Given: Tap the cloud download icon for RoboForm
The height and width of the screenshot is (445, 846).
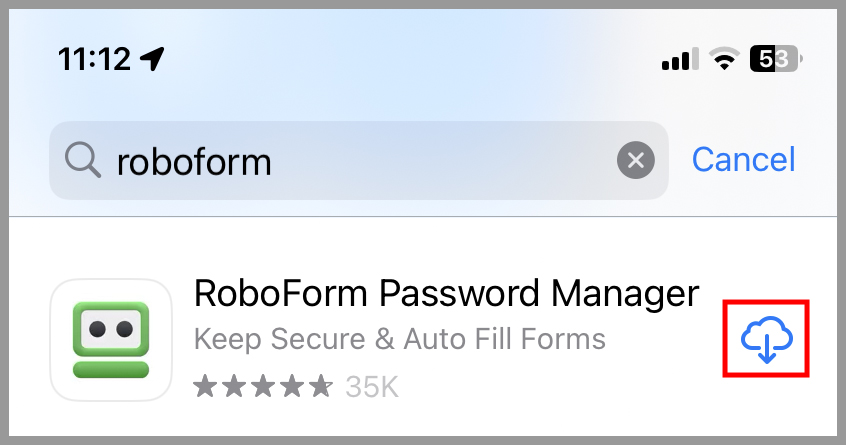Looking at the screenshot, I should (766, 339).
